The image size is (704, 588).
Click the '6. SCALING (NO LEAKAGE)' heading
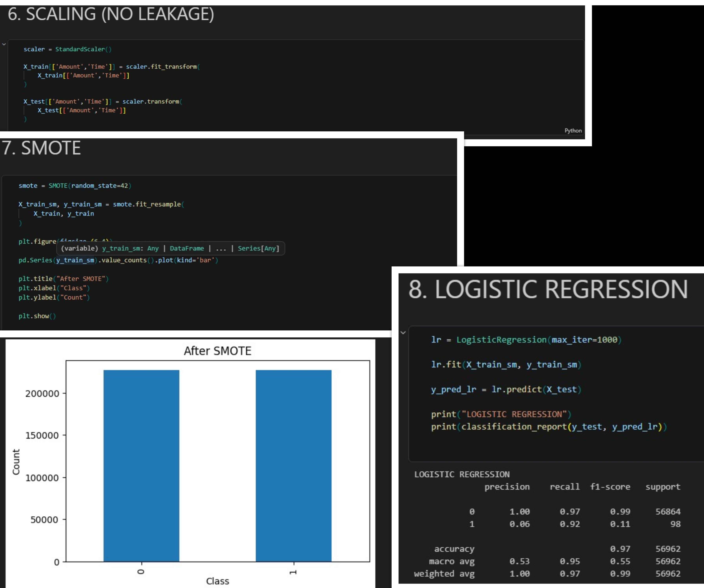click(x=111, y=14)
